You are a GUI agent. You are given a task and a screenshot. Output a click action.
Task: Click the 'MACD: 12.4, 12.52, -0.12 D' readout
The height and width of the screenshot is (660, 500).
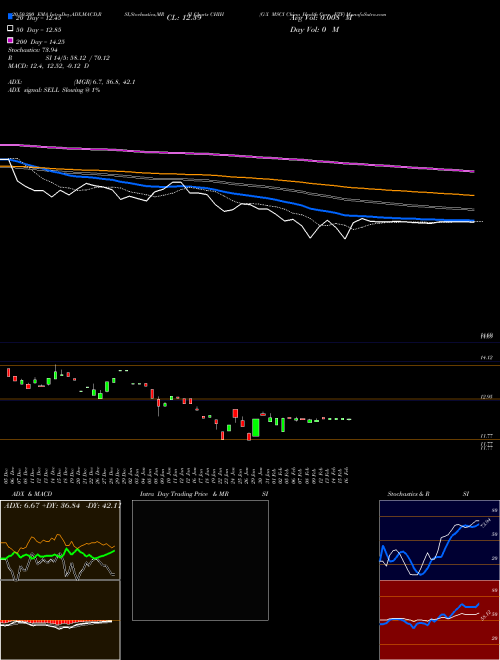(49, 66)
